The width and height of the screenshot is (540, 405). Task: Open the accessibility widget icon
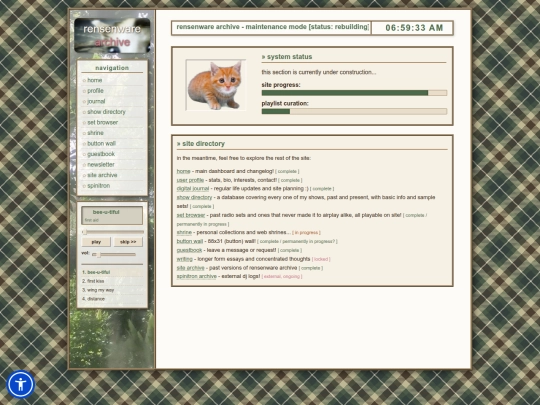pyautogui.click(x=21, y=384)
